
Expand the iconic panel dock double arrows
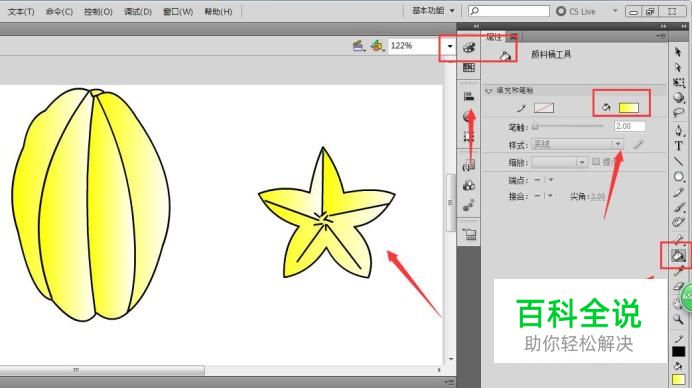pos(476,26)
